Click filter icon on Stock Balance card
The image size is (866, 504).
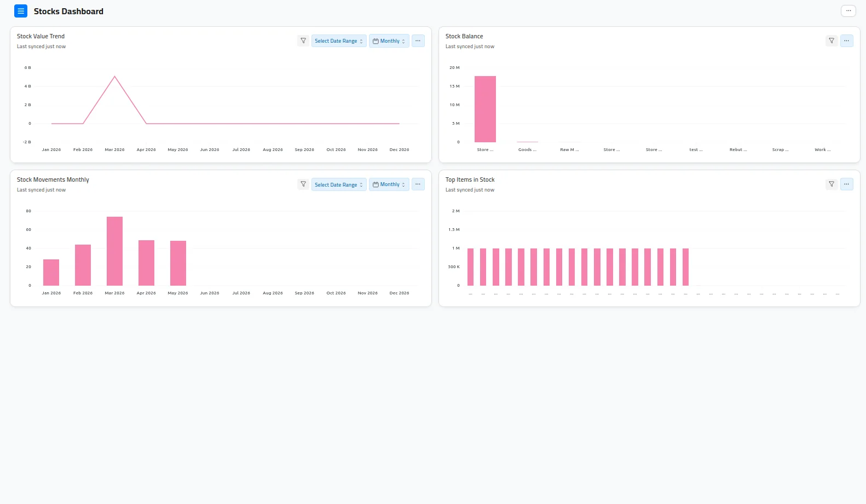tap(832, 41)
